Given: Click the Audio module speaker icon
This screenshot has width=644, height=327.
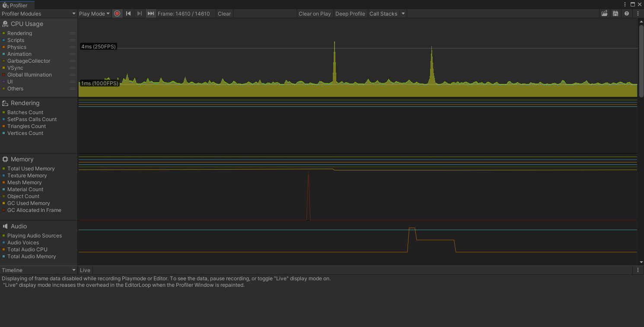Looking at the screenshot, I should [5, 227].
